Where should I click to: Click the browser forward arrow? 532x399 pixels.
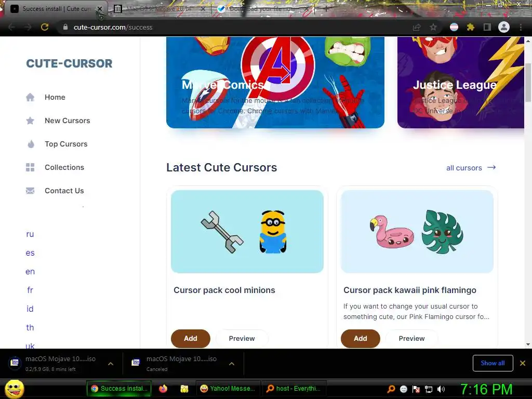[28, 27]
